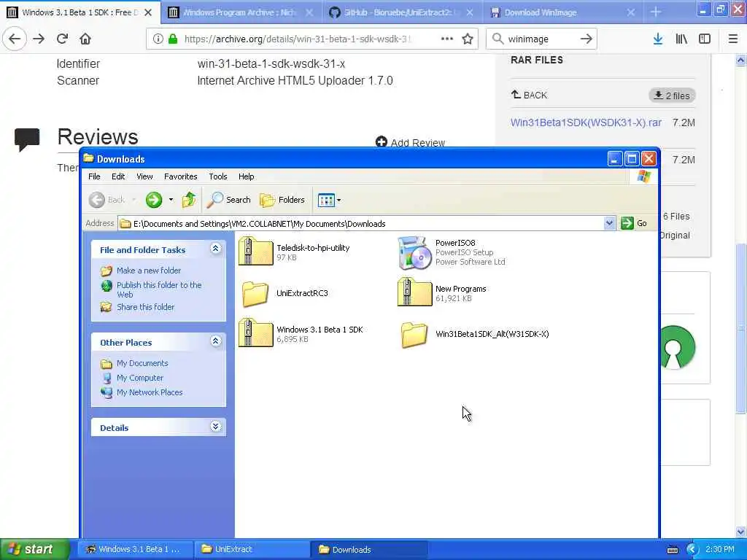The width and height of the screenshot is (747, 560).
Task: Expand Explorer address bar dropdown
Action: 609,223
